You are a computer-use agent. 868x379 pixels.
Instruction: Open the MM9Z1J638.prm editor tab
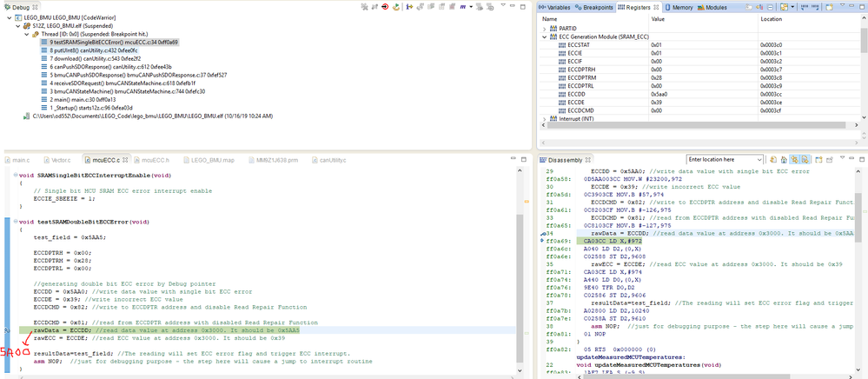pos(275,160)
